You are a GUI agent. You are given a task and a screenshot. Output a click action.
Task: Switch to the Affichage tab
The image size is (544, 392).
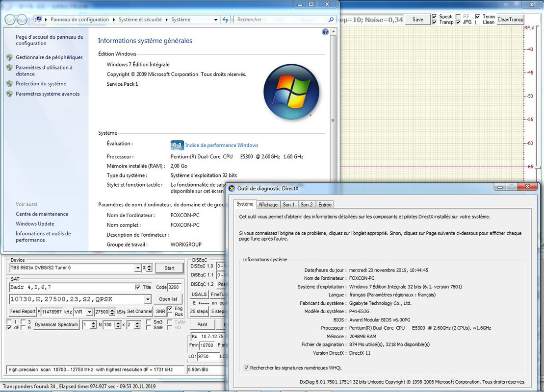pyautogui.click(x=268, y=204)
